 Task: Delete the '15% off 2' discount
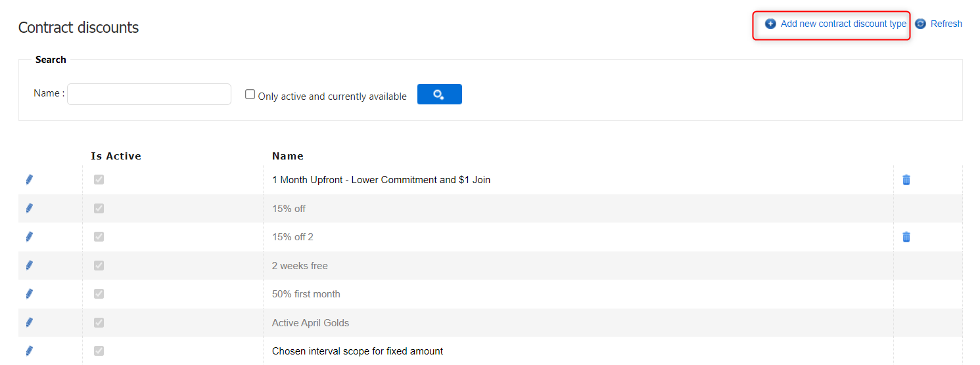pos(906,237)
